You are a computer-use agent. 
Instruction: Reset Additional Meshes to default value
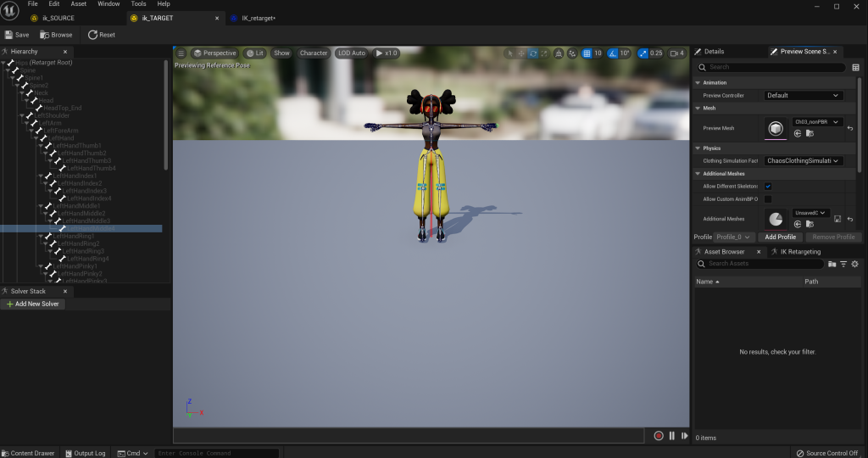(850, 219)
